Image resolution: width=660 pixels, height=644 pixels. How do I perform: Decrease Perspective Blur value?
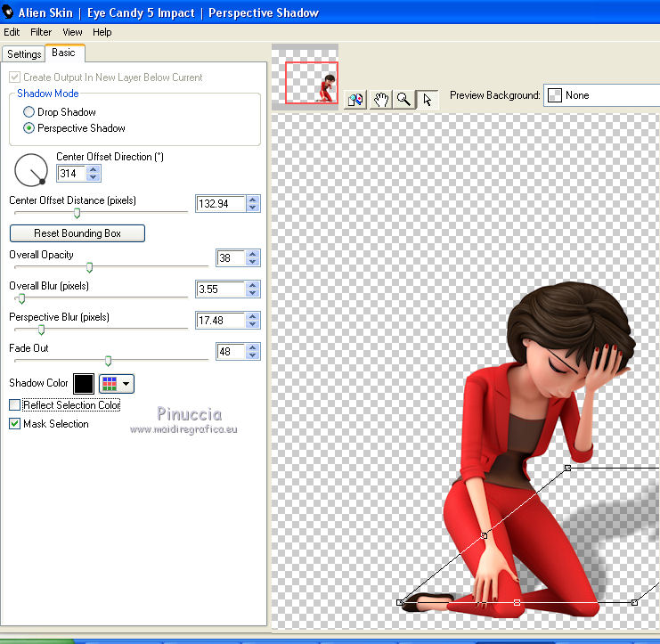point(253,324)
